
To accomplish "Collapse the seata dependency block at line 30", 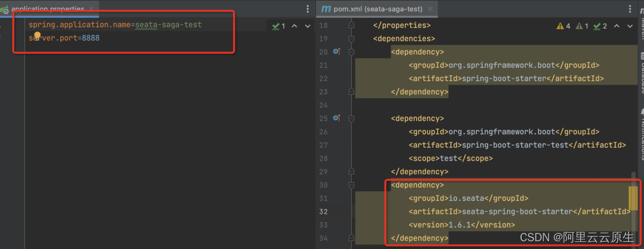I will pyautogui.click(x=351, y=185).
